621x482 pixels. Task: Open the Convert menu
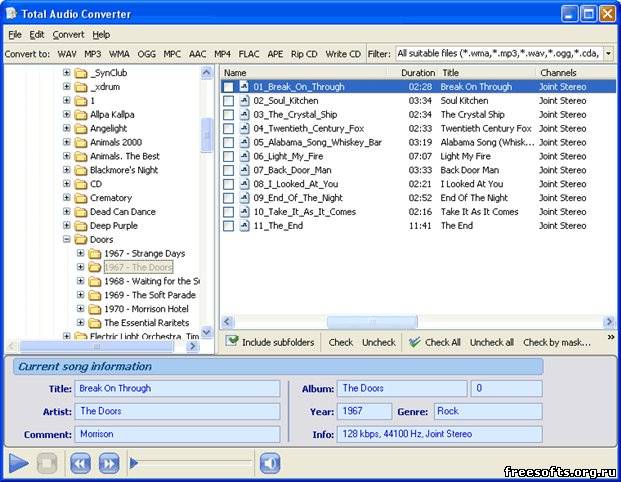pyautogui.click(x=69, y=35)
